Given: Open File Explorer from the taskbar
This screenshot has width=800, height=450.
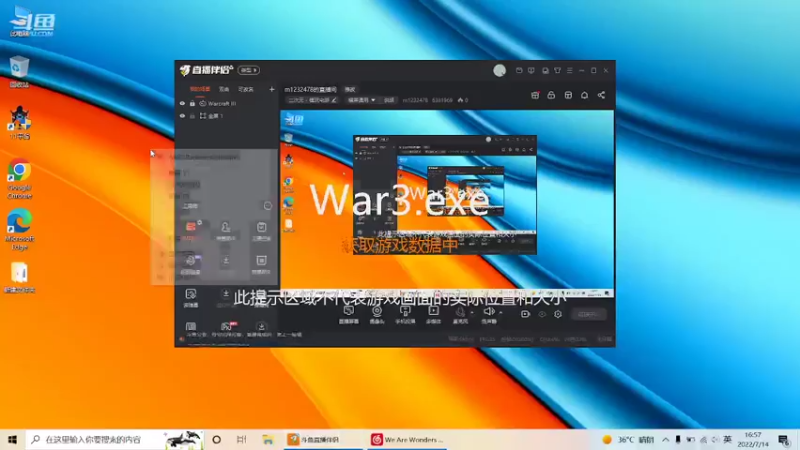Looking at the screenshot, I should 268,439.
